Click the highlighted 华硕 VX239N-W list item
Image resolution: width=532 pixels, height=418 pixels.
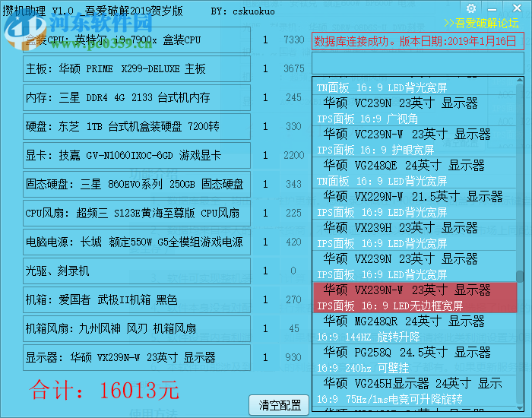[x=415, y=298]
